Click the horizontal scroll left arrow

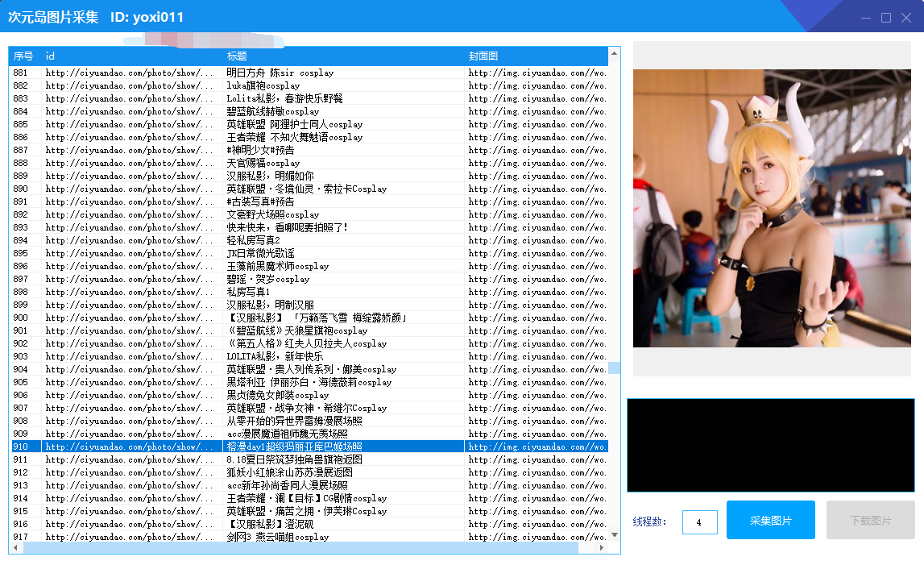(15, 547)
